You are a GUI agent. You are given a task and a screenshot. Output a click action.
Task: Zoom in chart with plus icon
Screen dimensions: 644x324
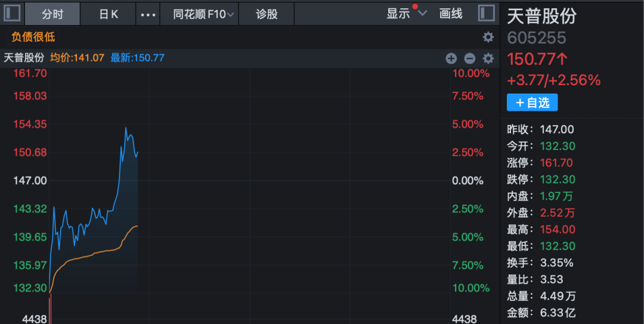click(451, 58)
